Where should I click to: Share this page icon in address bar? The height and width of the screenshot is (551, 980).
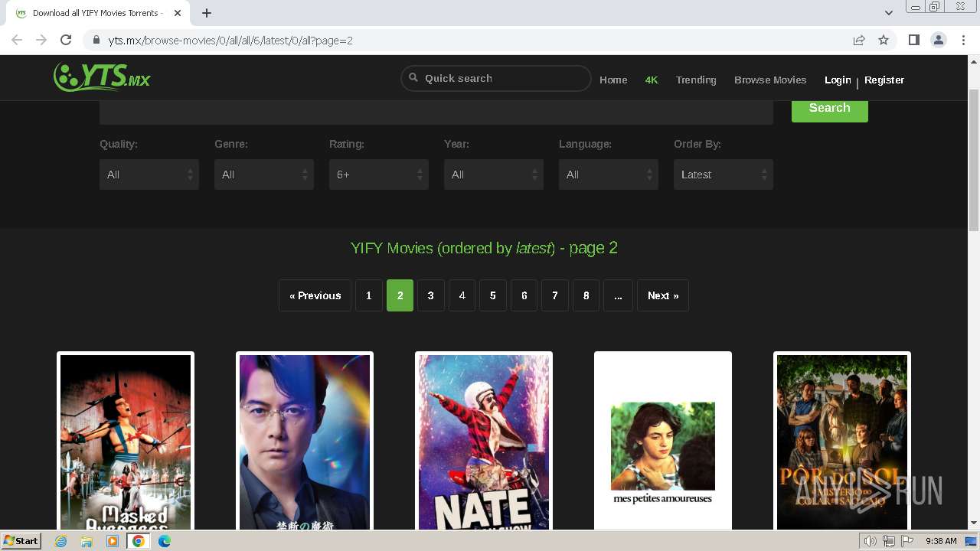859,40
